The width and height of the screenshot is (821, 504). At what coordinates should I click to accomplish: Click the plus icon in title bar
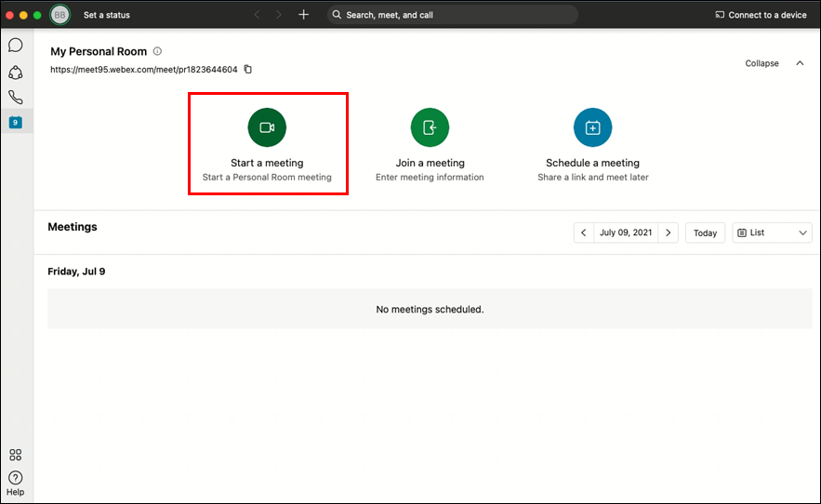pos(303,15)
